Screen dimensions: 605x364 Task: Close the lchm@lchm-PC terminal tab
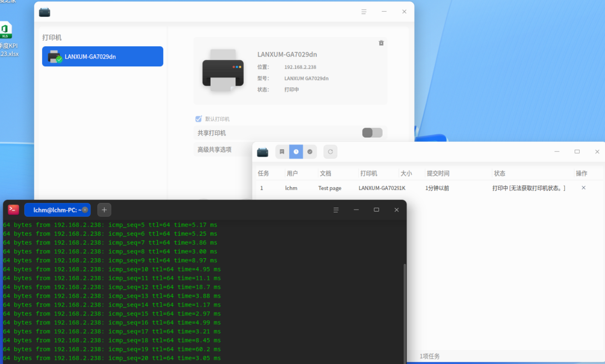pyautogui.click(x=85, y=210)
